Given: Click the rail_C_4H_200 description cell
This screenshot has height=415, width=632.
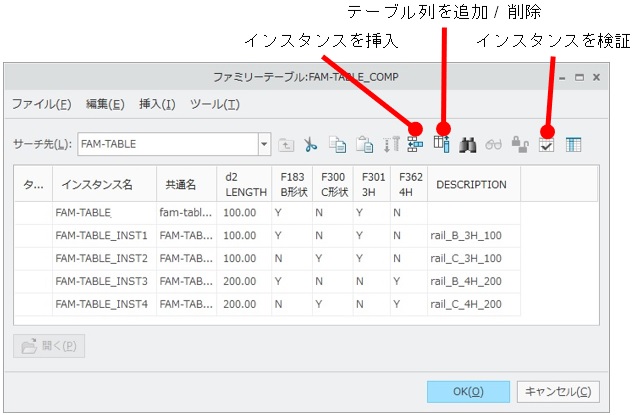Looking at the screenshot, I should coord(474,304).
